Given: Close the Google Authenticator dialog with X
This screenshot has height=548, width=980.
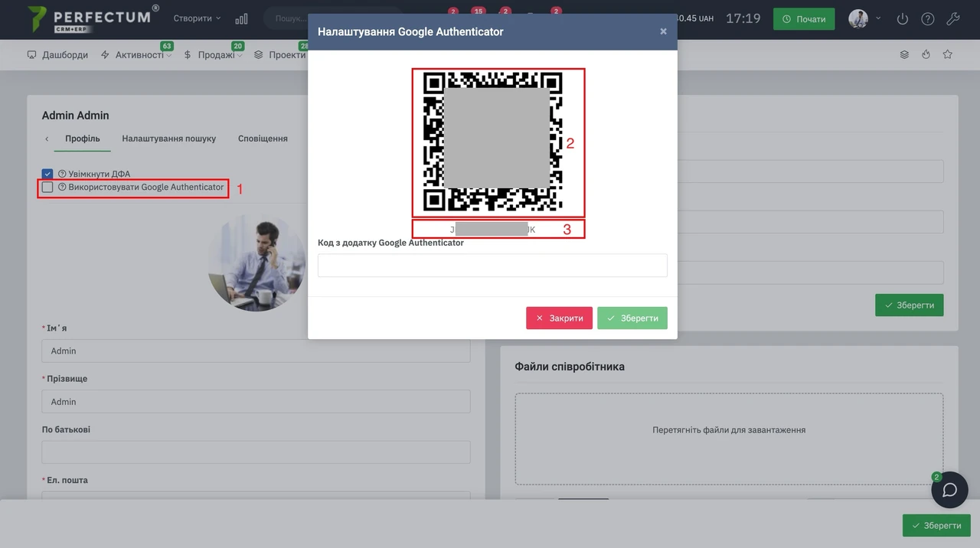Looking at the screenshot, I should click(663, 31).
